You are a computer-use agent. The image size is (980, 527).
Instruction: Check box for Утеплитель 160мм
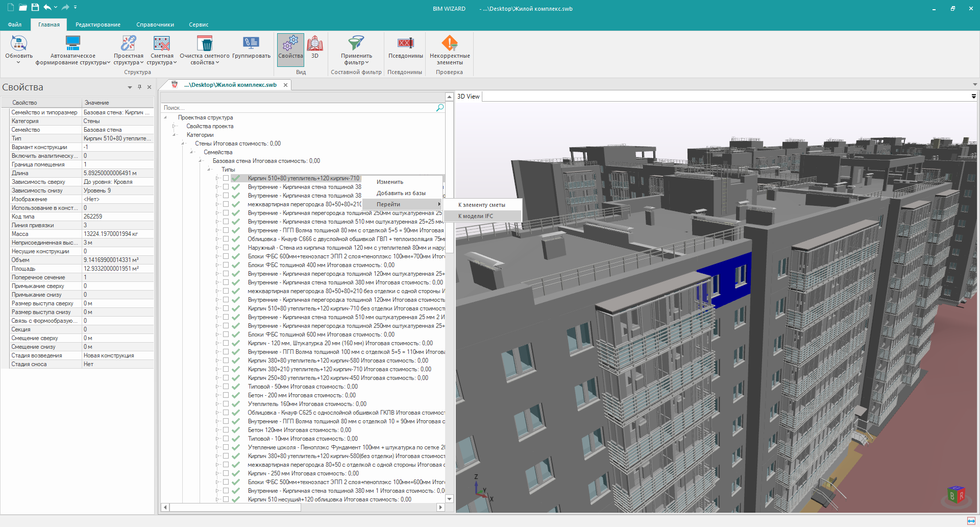pyautogui.click(x=226, y=404)
